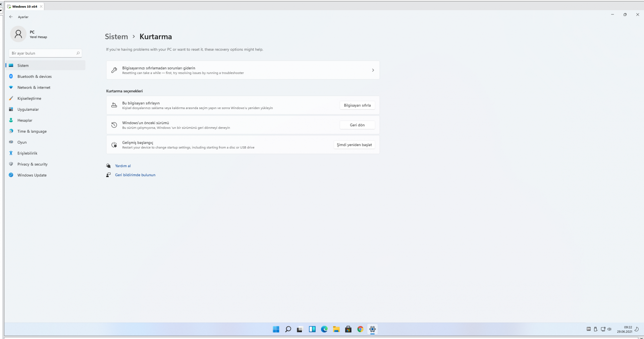The image size is (644, 339).
Task: Open the volume speaker tray icon
Action: 609,329
